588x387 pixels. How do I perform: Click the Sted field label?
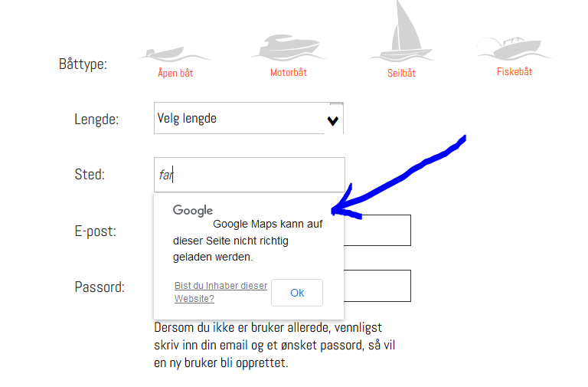tap(90, 174)
